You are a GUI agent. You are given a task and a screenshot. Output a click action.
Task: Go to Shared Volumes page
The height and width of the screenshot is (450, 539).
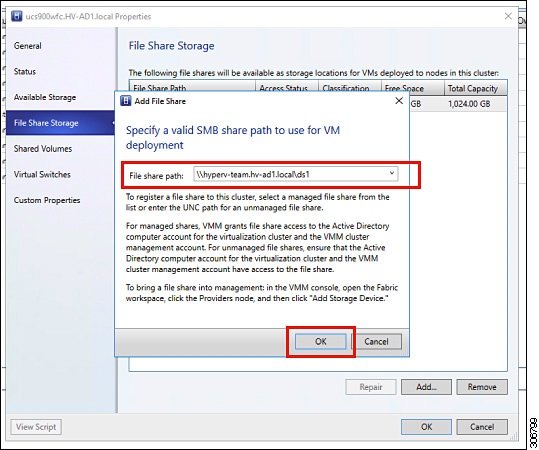[43, 149]
